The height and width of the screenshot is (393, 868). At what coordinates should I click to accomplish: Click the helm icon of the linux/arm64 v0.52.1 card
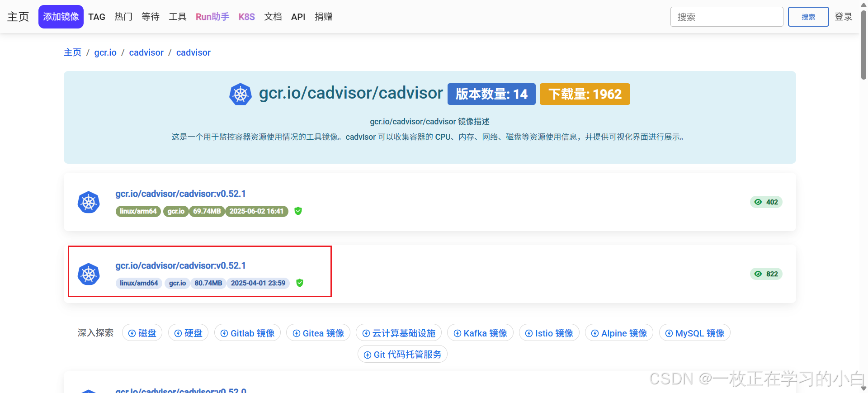(x=89, y=202)
